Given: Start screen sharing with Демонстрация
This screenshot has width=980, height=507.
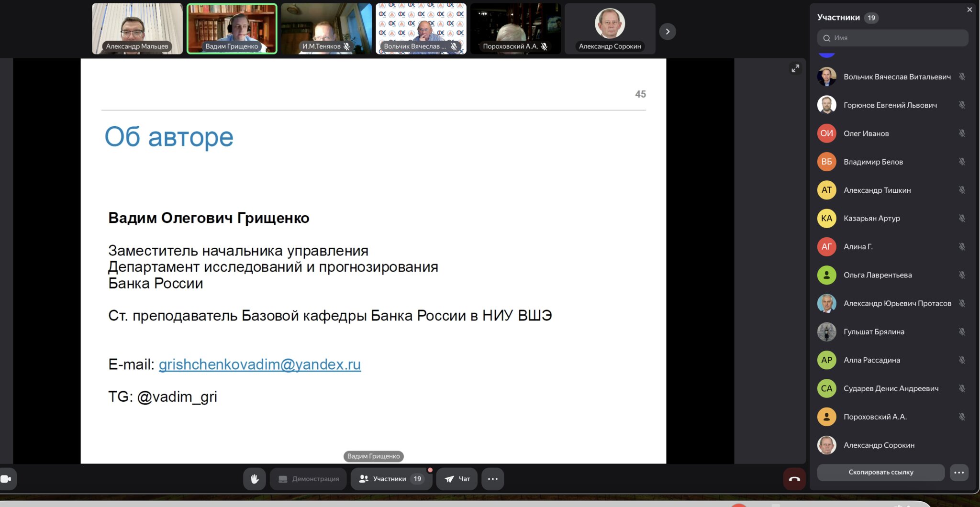Looking at the screenshot, I should pos(309,479).
